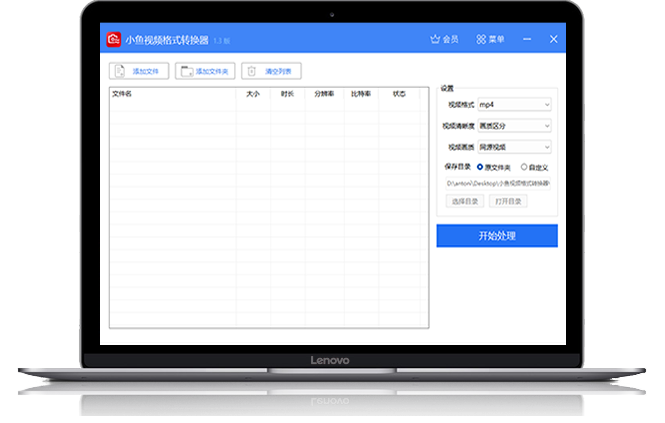Click the save directory path field
The width and height of the screenshot is (665, 423).
point(498,184)
